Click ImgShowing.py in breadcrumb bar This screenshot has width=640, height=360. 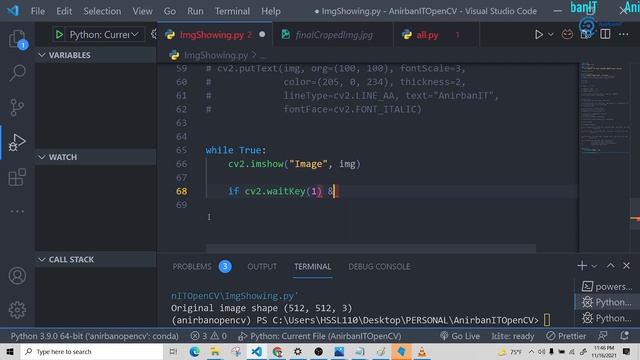[x=216, y=55]
